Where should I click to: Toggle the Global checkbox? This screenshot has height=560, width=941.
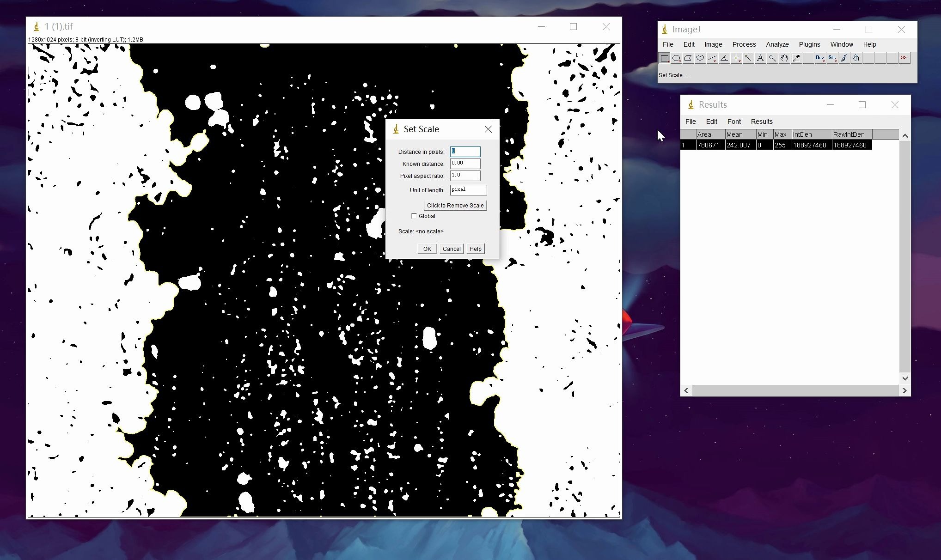click(x=414, y=216)
